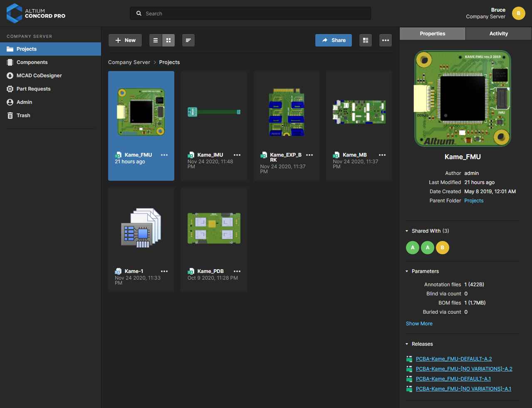
Task: Toggle the properties pane layout icon
Action: 366,40
